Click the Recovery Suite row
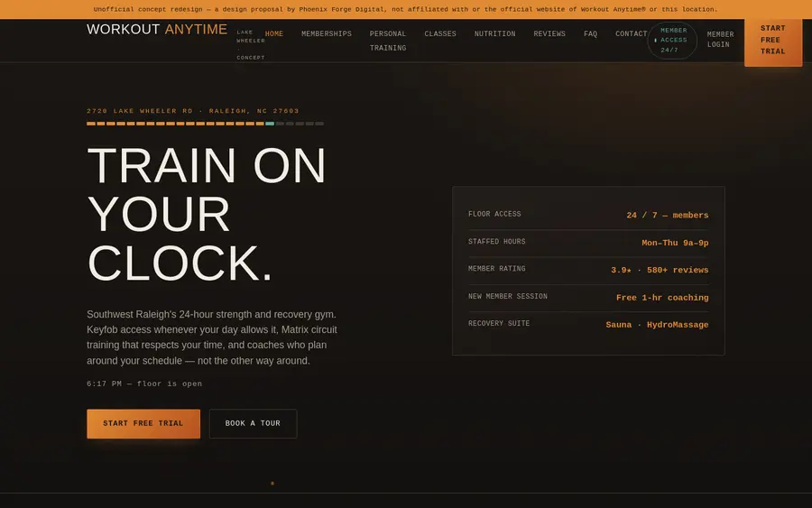This screenshot has width=812, height=508. tap(588, 325)
